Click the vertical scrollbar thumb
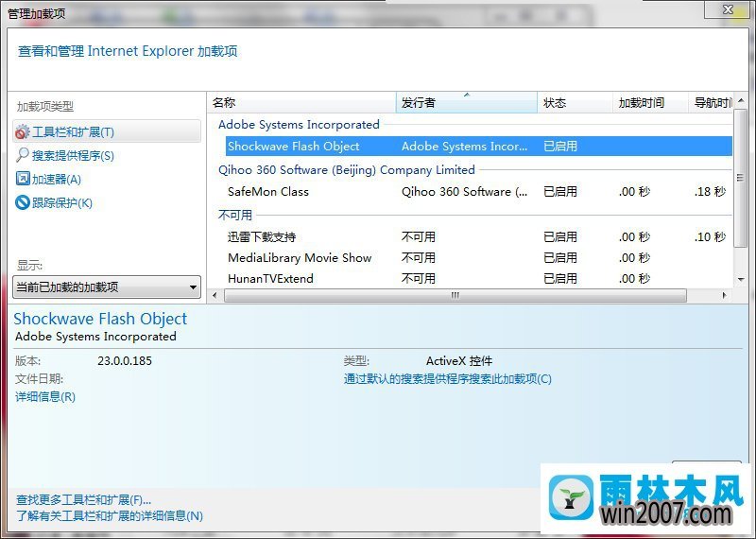756x539 pixels. 741,178
